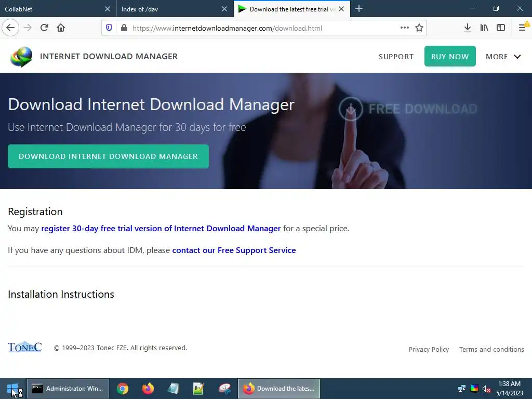Close the Index of /dav tab
532x399 pixels.
pyautogui.click(x=224, y=9)
